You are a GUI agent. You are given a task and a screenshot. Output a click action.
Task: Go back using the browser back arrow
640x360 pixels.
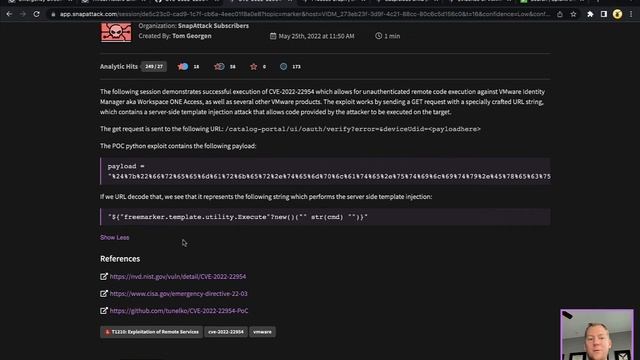[9, 14]
